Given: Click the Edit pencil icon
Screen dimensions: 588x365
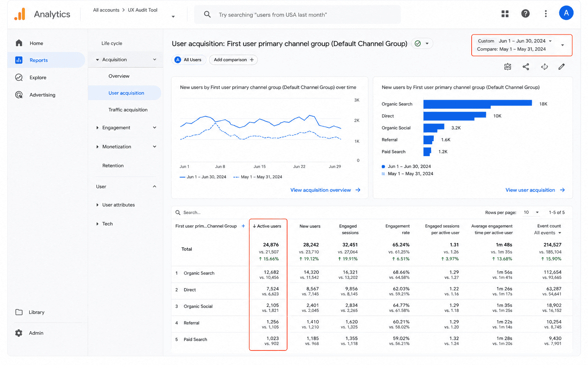Looking at the screenshot, I should [x=562, y=67].
